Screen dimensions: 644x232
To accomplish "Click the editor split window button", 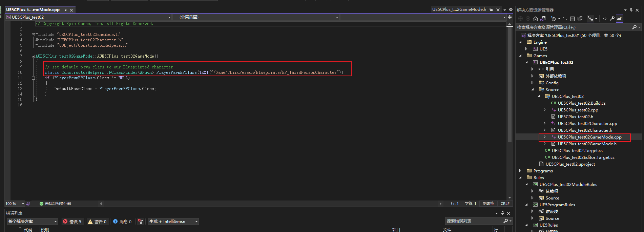I will (510, 17).
